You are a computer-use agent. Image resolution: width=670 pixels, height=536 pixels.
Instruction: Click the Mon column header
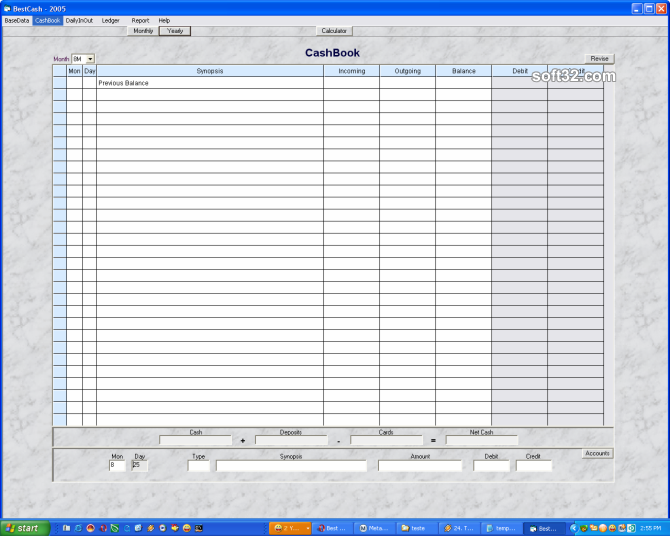pos(74,71)
